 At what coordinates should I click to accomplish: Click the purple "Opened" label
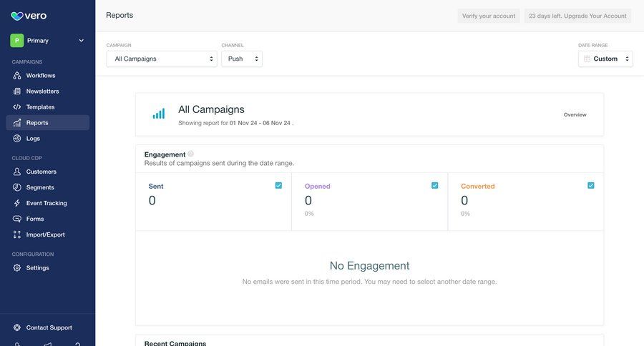pos(318,186)
